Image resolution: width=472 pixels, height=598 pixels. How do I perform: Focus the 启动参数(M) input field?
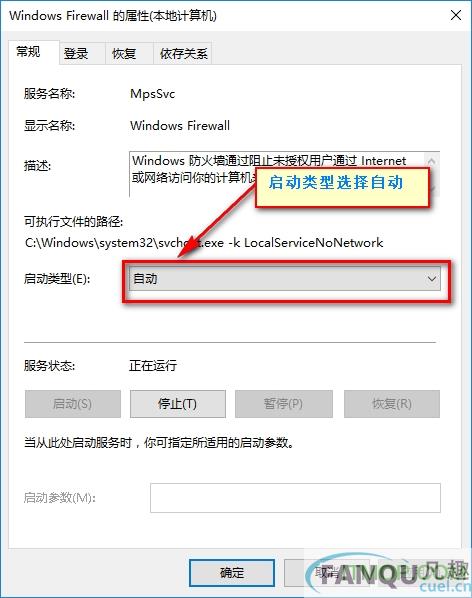295,498
